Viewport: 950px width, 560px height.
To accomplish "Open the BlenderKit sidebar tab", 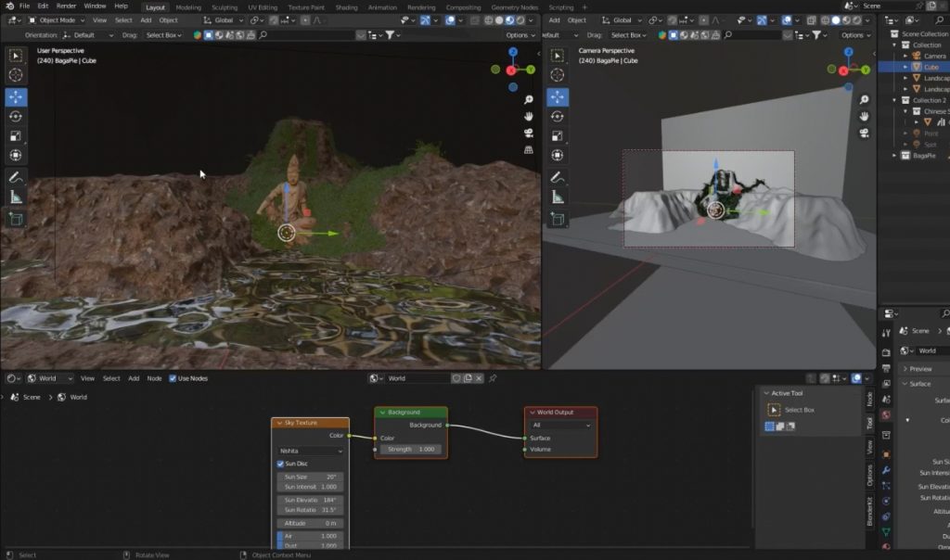I will pos(869,512).
